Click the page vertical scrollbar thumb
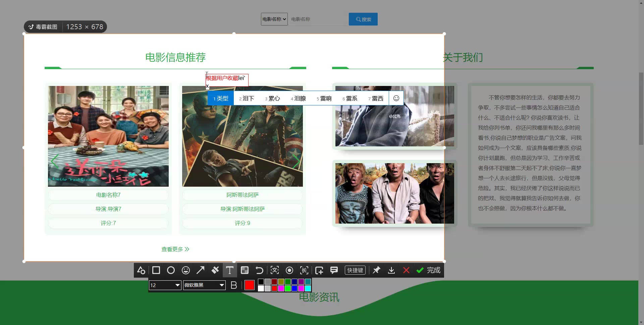644x325 pixels. [641, 108]
